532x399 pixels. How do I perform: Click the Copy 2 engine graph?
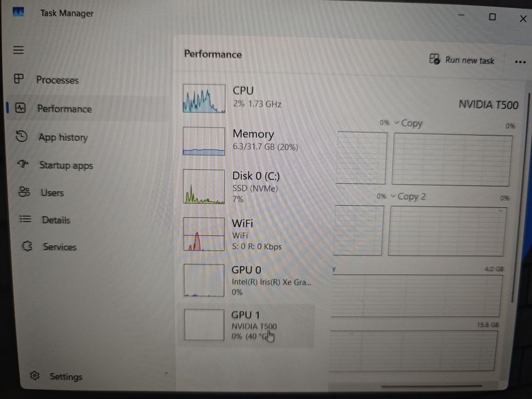447,231
